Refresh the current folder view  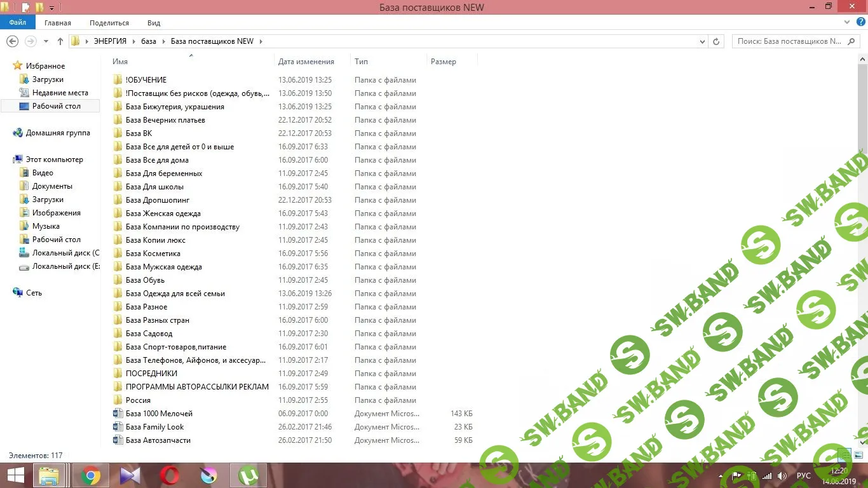tap(716, 41)
